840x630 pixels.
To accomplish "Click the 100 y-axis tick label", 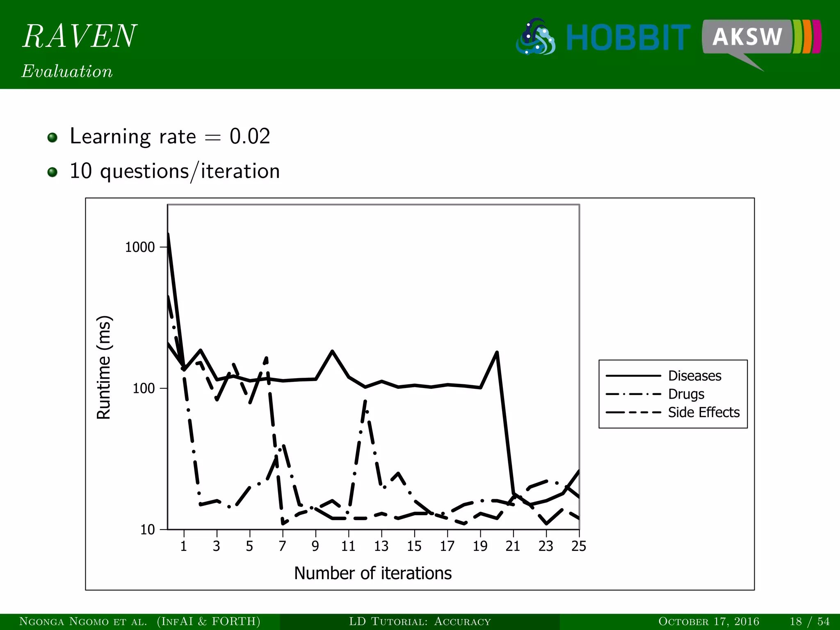I will 144,388.
